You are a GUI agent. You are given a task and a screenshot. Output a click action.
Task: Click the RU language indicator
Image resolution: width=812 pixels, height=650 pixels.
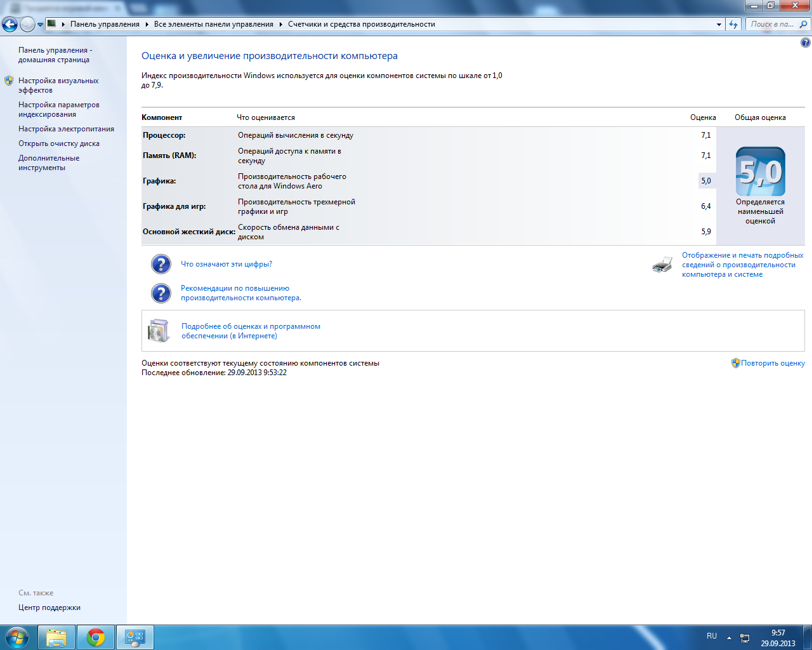(x=712, y=636)
